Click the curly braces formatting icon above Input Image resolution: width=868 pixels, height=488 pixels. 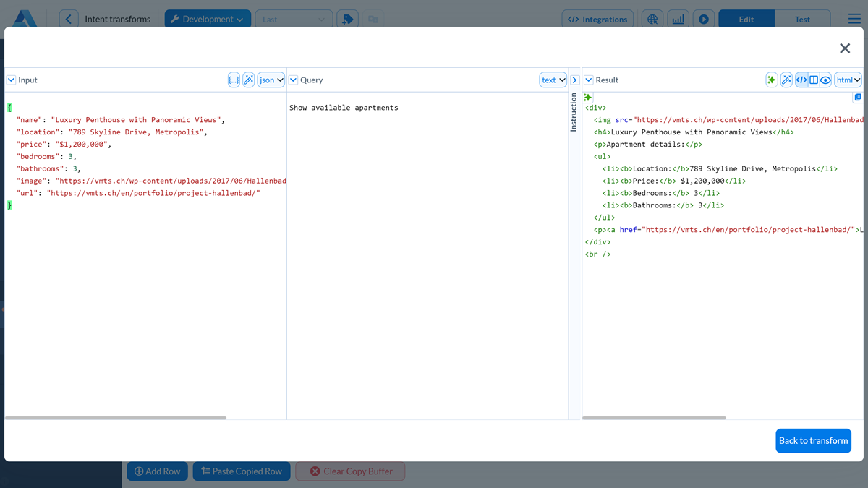pyautogui.click(x=233, y=80)
